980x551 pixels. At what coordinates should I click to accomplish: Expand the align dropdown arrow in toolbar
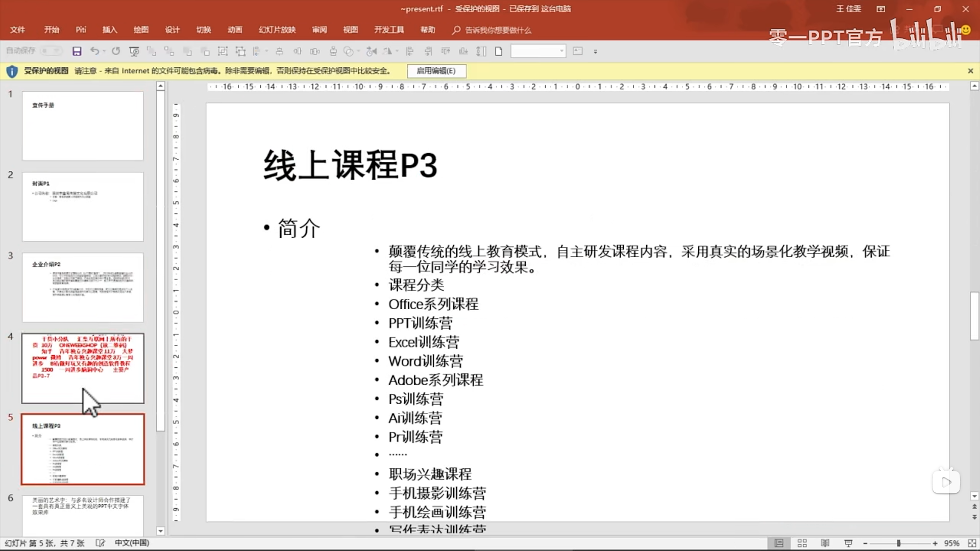pyautogui.click(x=266, y=51)
